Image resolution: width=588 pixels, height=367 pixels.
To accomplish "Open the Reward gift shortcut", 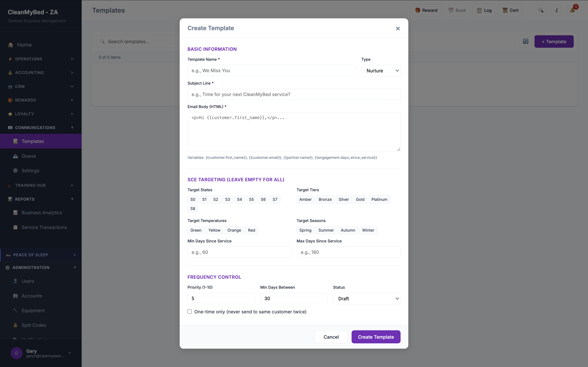I will pyautogui.click(x=426, y=10).
